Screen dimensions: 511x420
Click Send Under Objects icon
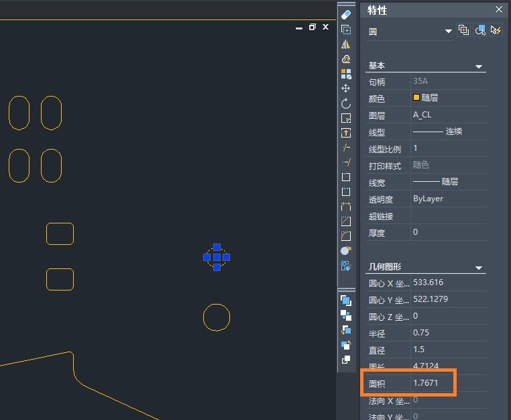346,345
